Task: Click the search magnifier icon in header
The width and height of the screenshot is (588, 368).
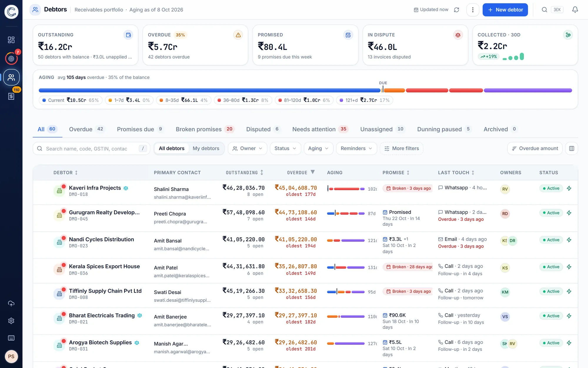Action: click(544, 10)
